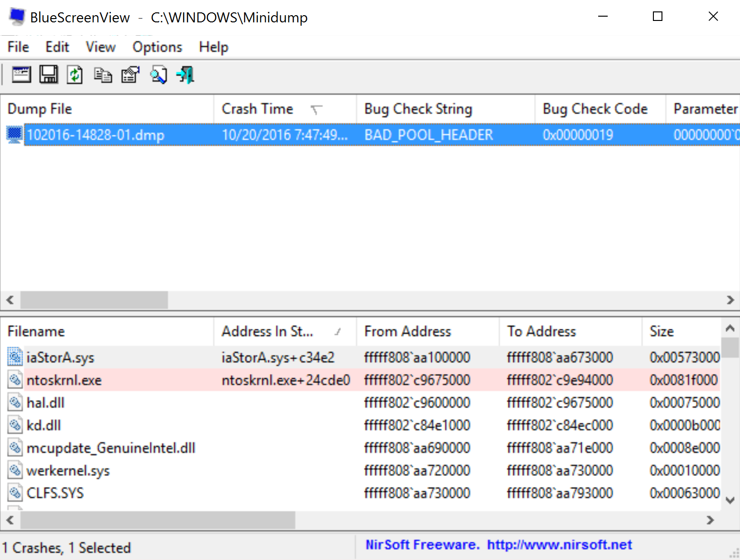Sort by Bug Check Code column
740x560 pixels.
click(600, 109)
